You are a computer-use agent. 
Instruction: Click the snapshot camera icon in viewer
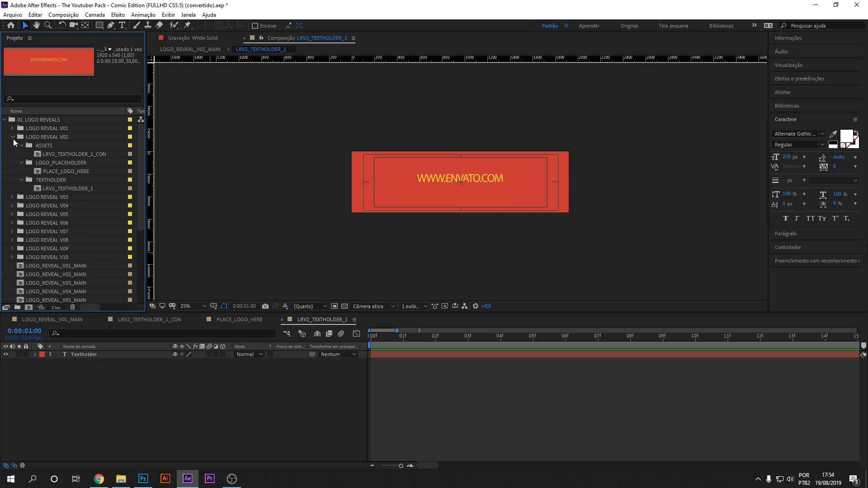pyautogui.click(x=265, y=306)
